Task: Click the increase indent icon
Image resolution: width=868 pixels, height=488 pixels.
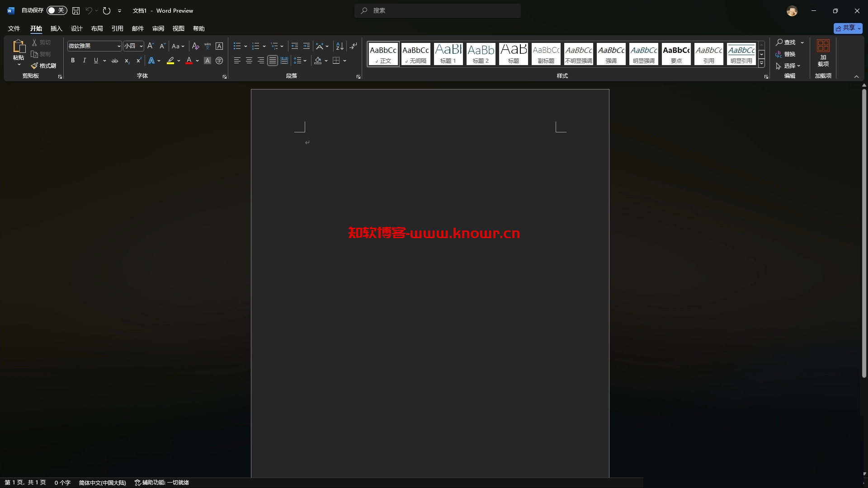Action: pos(307,46)
